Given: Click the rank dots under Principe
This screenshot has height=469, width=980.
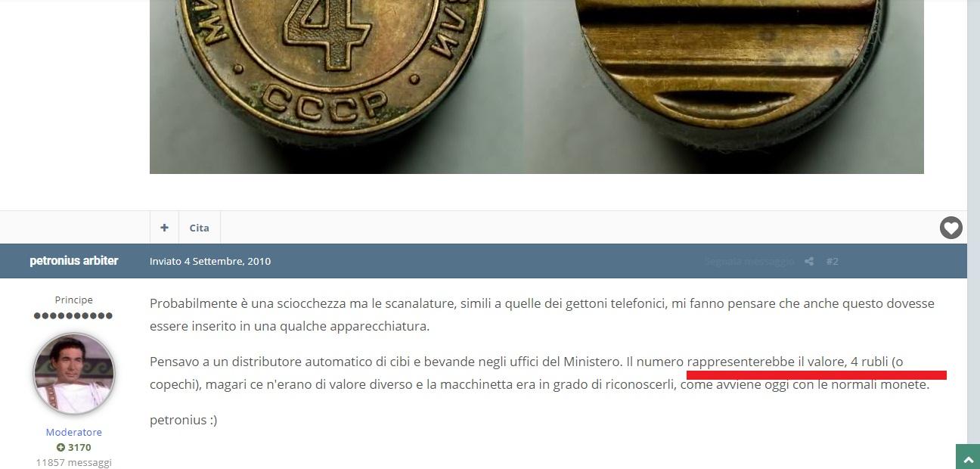Looking at the screenshot, I should (73, 315).
